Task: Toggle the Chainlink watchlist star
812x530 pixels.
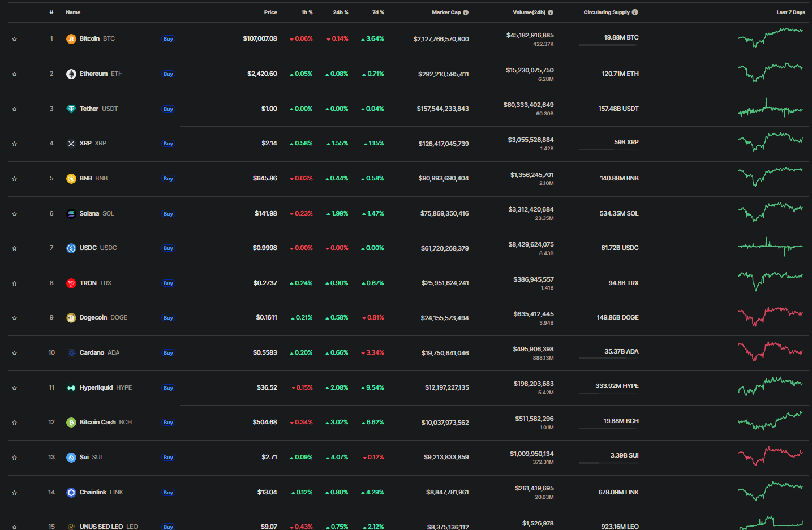Action: tap(15, 493)
